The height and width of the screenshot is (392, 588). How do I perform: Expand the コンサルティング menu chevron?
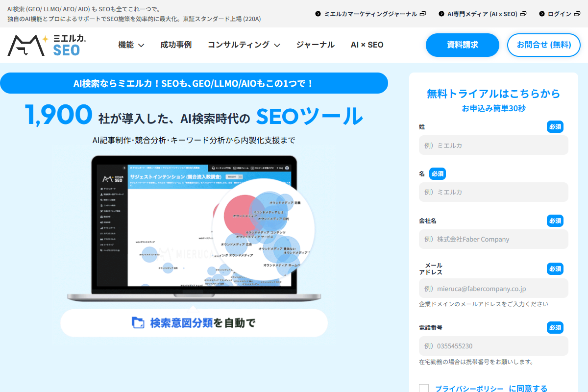[x=277, y=45]
